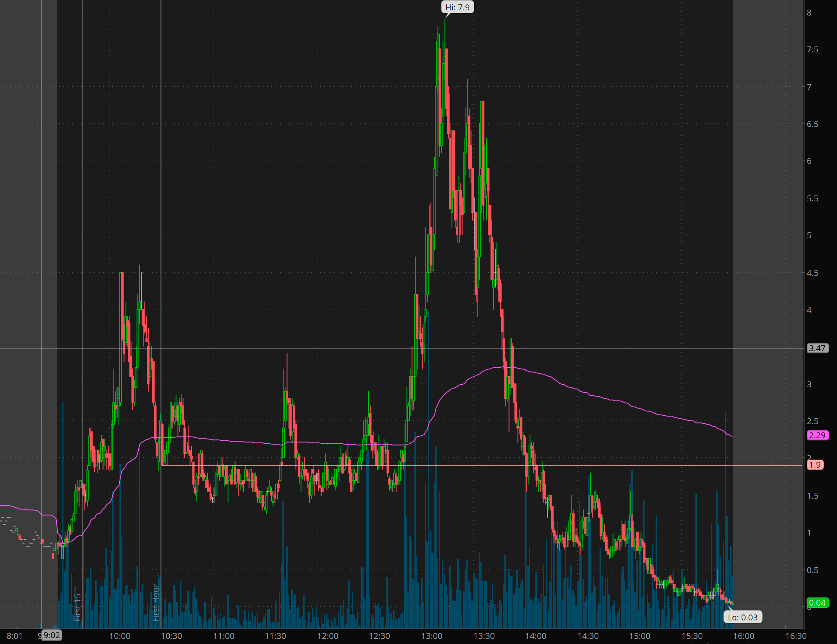Click the 13:00 label on time axis
The image size is (837, 644).
[x=431, y=636]
